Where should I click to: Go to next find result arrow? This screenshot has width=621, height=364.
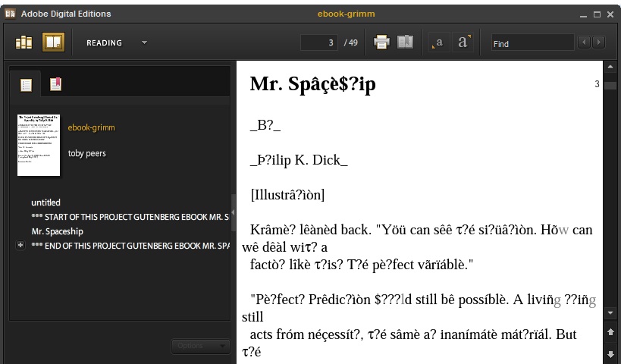(599, 42)
